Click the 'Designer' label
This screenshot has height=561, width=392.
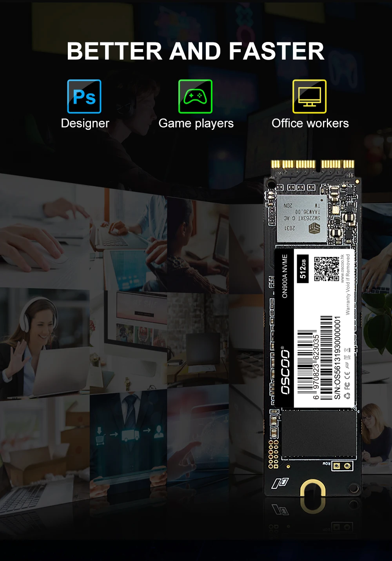tap(85, 123)
